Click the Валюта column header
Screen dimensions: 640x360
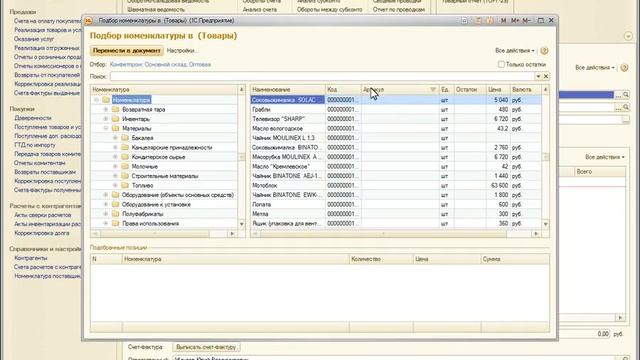click(525, 89)
